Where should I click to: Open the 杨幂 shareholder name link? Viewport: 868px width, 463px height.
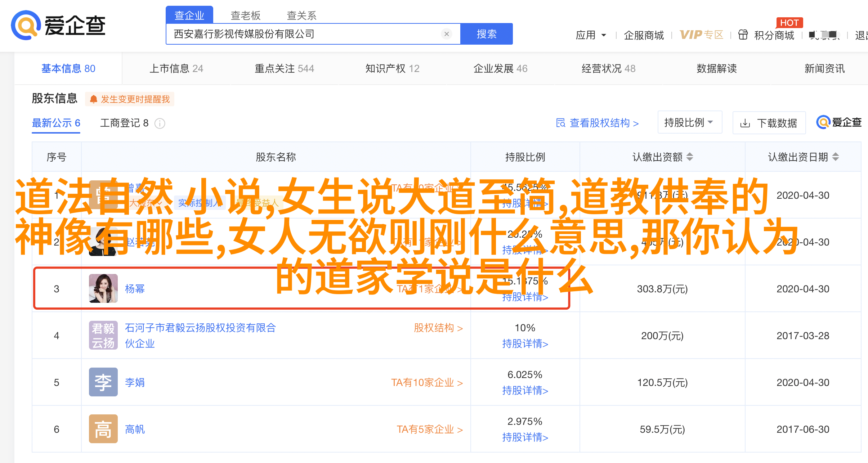pyautogui.click(x=135, y=289)
